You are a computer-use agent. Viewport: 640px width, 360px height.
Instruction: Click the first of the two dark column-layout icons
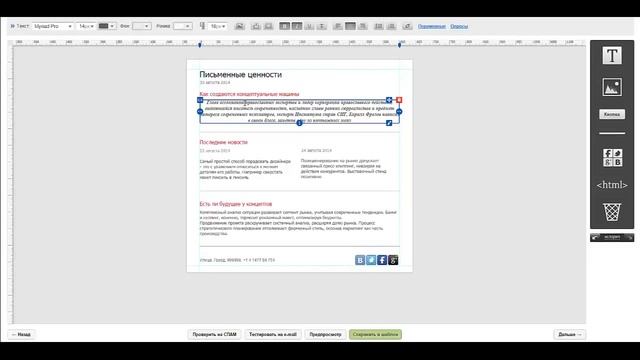click(x=284, y=26)
